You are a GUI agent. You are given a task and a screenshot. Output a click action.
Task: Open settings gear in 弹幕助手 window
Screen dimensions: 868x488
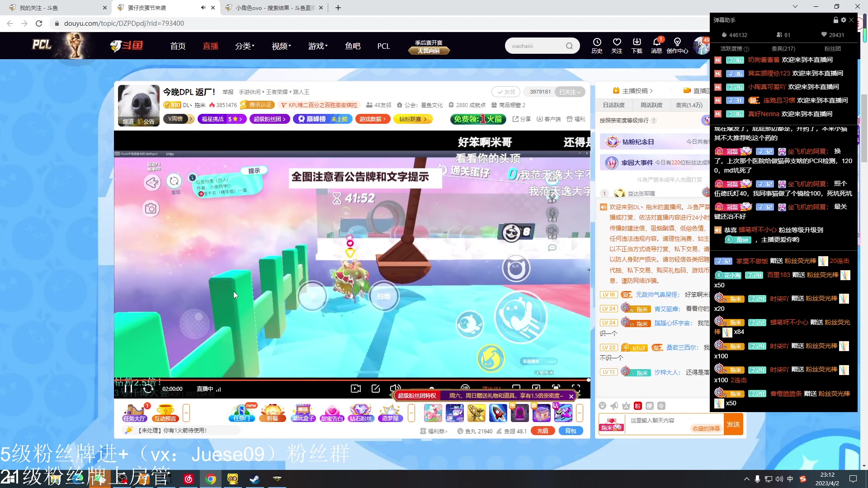pos(844,20)
